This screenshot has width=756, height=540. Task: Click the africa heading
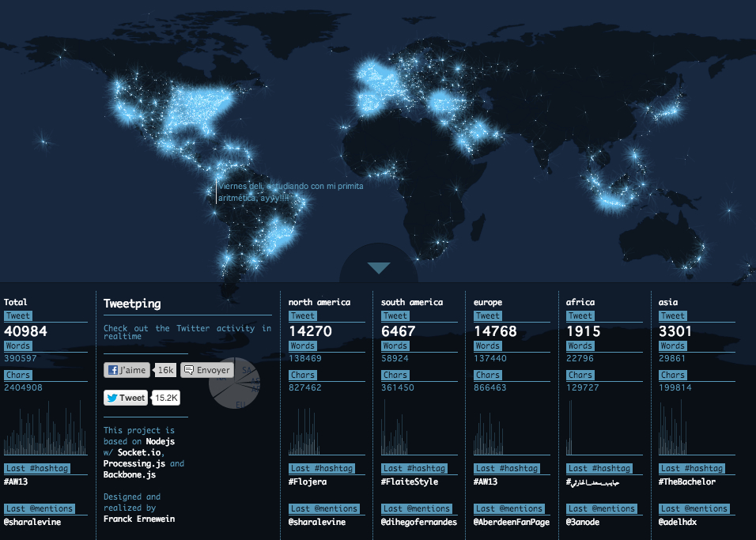point(580,302)
